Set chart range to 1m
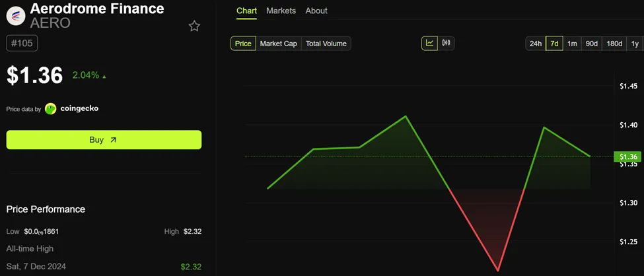This screenshot has width=644, height=276. pos(572,44)
